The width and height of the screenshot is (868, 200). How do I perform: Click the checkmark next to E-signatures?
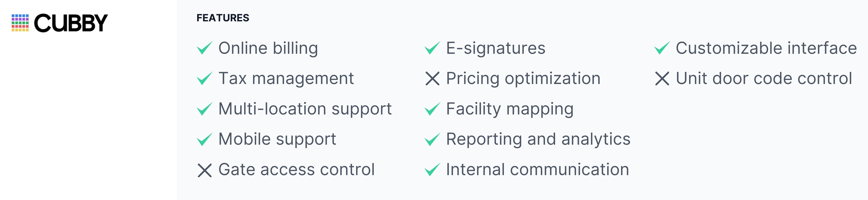pyautogui.click(x=432, y=48)
